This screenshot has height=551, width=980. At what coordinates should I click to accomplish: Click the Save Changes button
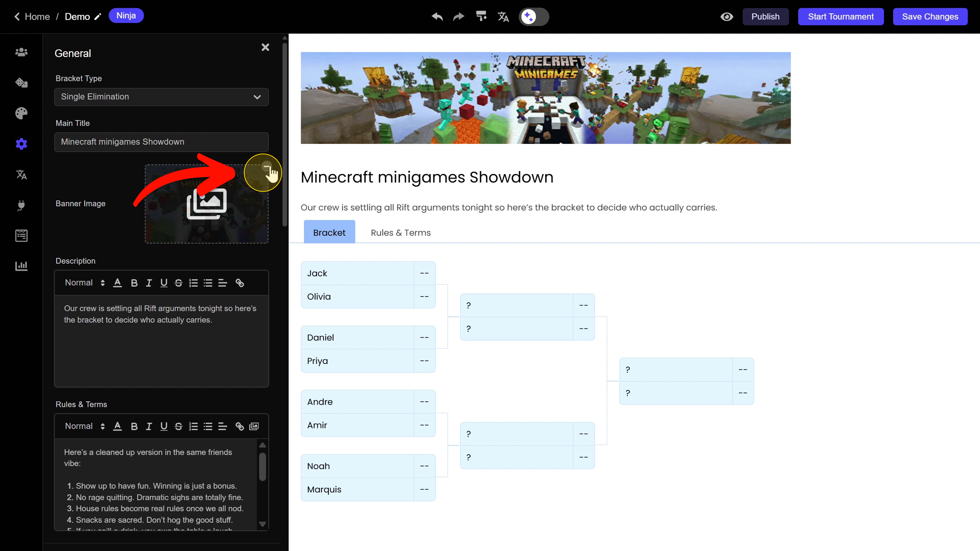pyautogui.click(x=930, y=16)
